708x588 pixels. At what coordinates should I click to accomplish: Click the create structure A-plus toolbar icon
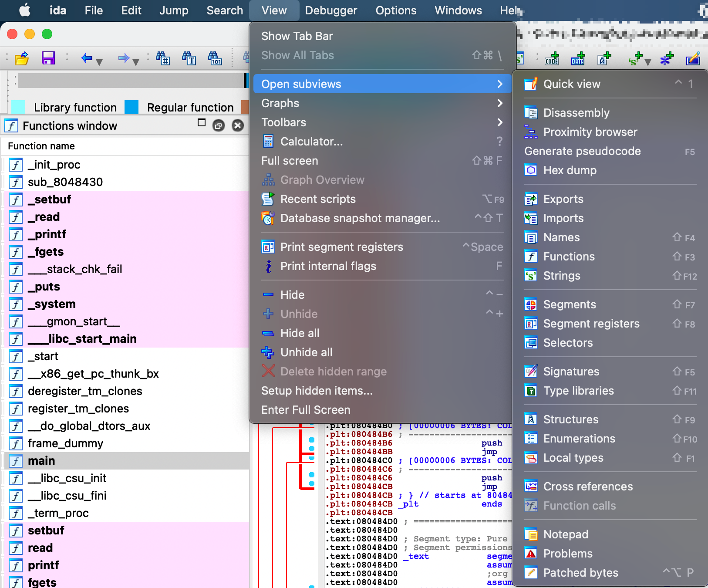click(x=604, y=58)
